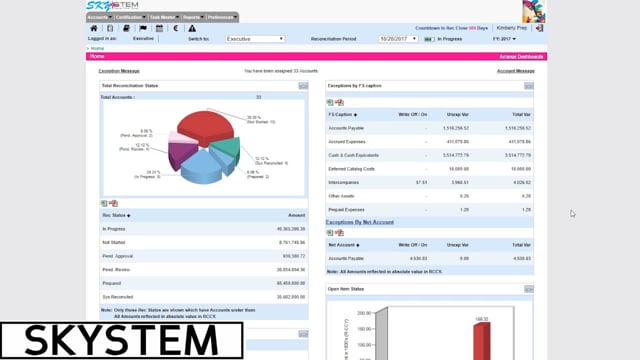This screenshot has height=360, width=640.
Task: Click the colorful company image at top right
Action: (533, 11)
